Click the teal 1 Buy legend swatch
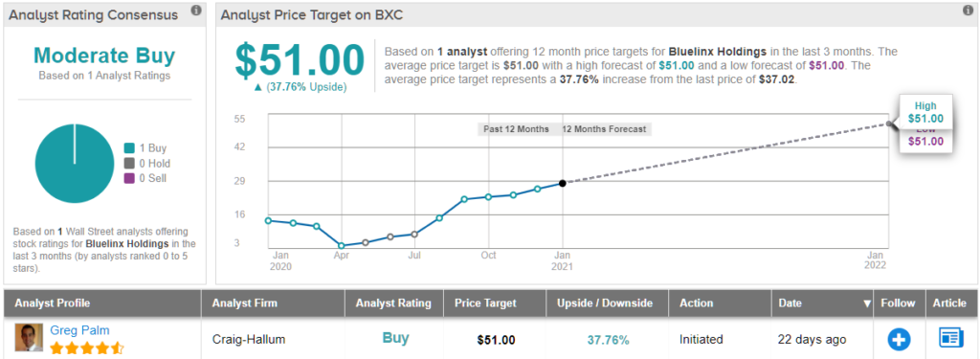Screen dimensions: 980x359 point(129,148)
